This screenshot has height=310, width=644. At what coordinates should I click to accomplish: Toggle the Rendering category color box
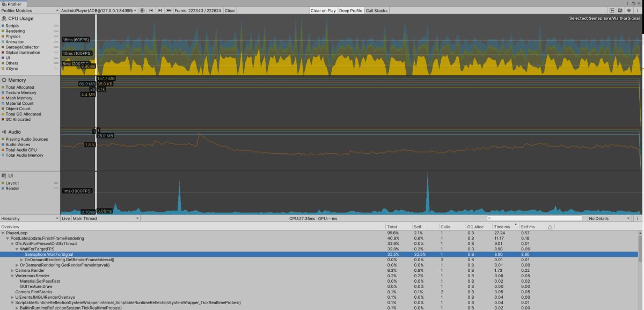click(3, 31)
